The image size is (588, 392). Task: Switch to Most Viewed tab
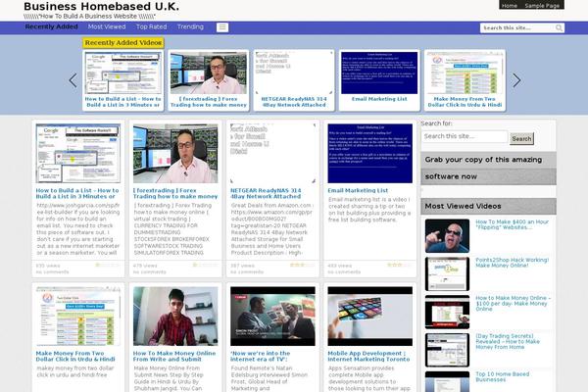[107, 26]
